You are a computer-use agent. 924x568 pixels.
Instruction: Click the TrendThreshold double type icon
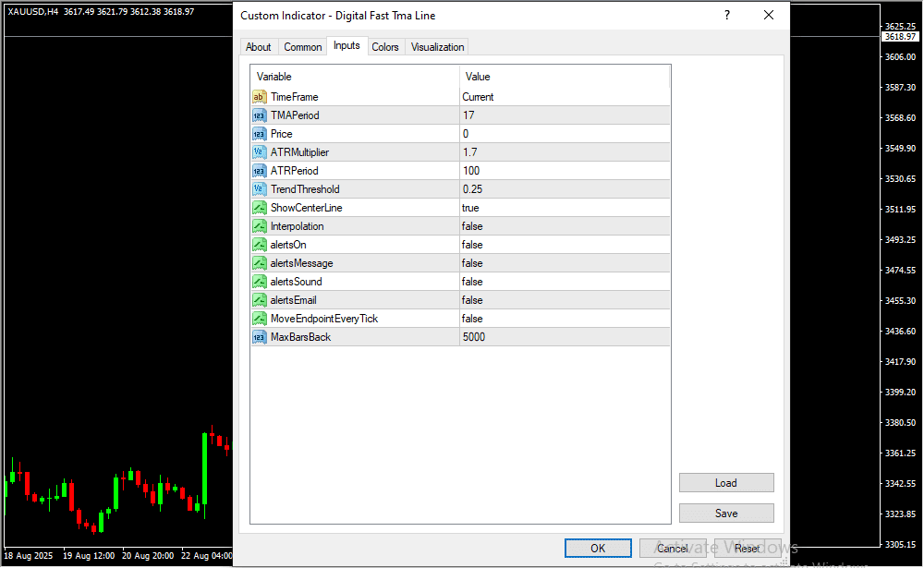click(x=260, y=189)
